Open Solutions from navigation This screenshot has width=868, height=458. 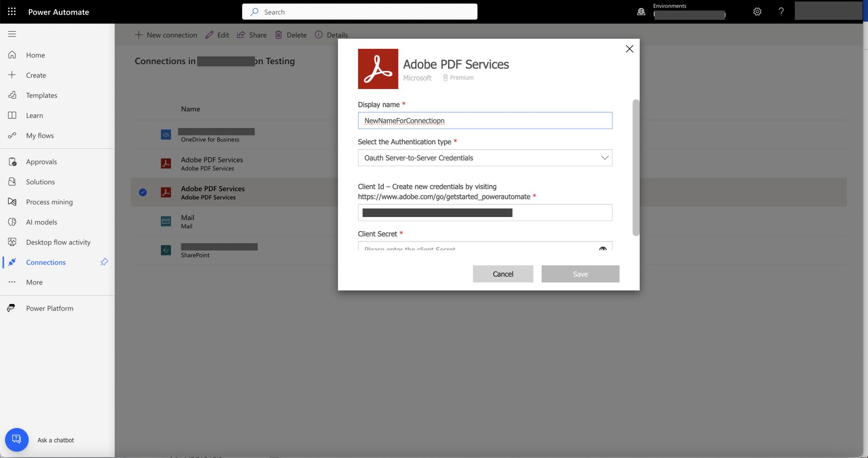click(x=40, y=182)
